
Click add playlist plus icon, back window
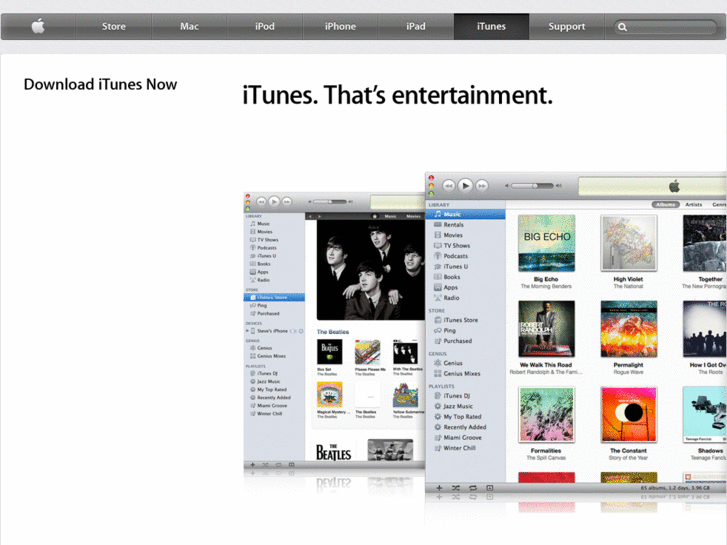(253, 465)
